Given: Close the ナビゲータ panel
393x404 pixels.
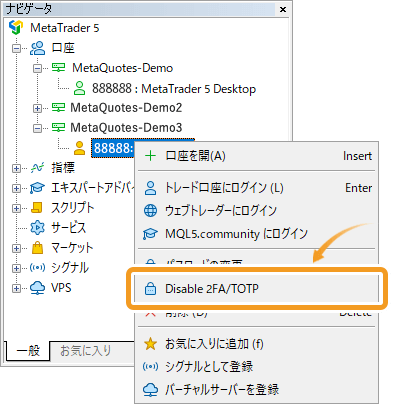Looking at the screenshot, I should tap(283, 9).
